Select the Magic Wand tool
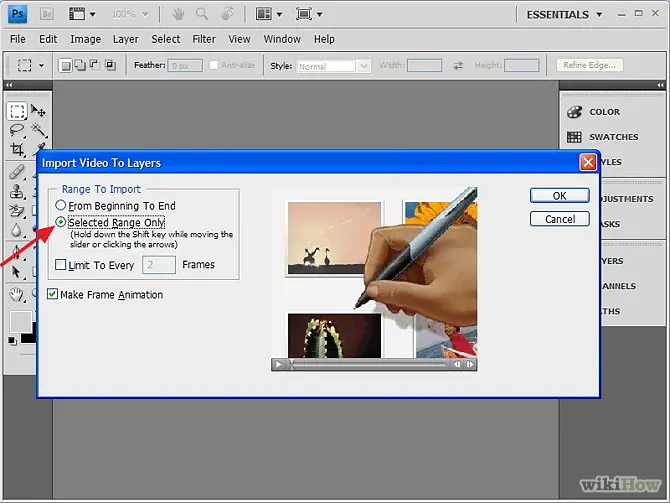This screenshot has width=670, height=503. pyautogui.click(x=39, y=129)
